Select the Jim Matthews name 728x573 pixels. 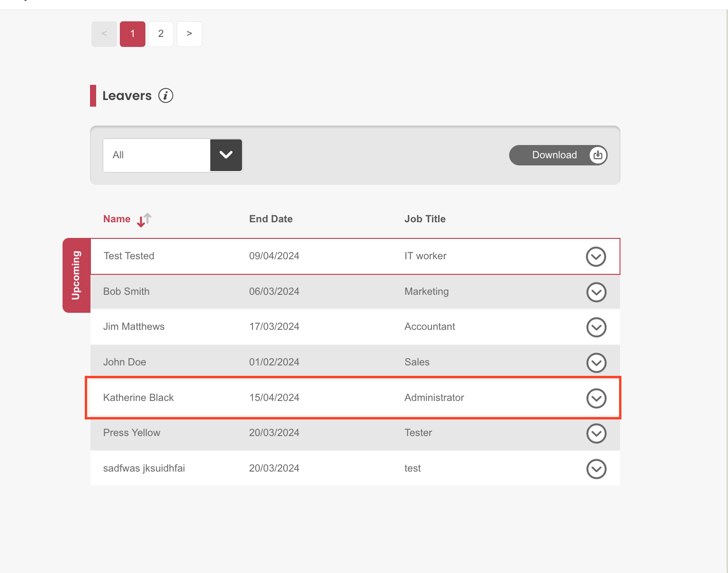(x=134, y=327)
